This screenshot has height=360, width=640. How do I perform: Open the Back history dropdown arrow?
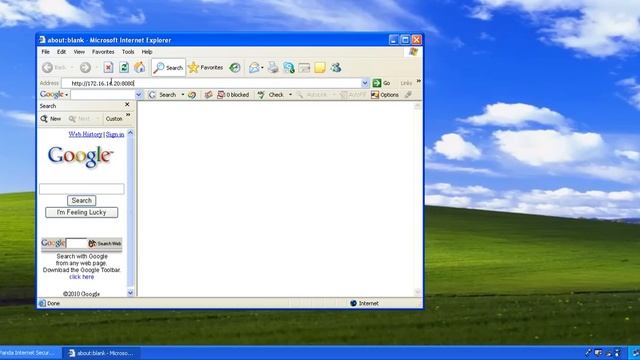[x=72, y=68]
